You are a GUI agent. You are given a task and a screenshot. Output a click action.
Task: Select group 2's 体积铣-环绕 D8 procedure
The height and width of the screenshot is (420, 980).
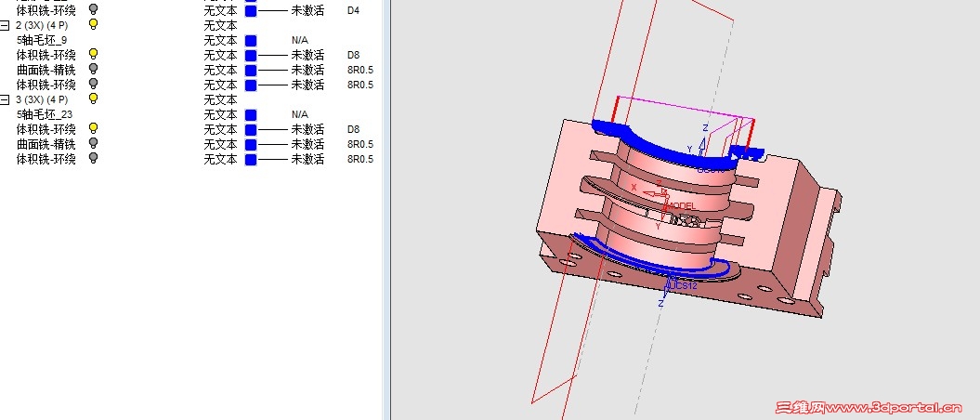[x=46, y=55]
